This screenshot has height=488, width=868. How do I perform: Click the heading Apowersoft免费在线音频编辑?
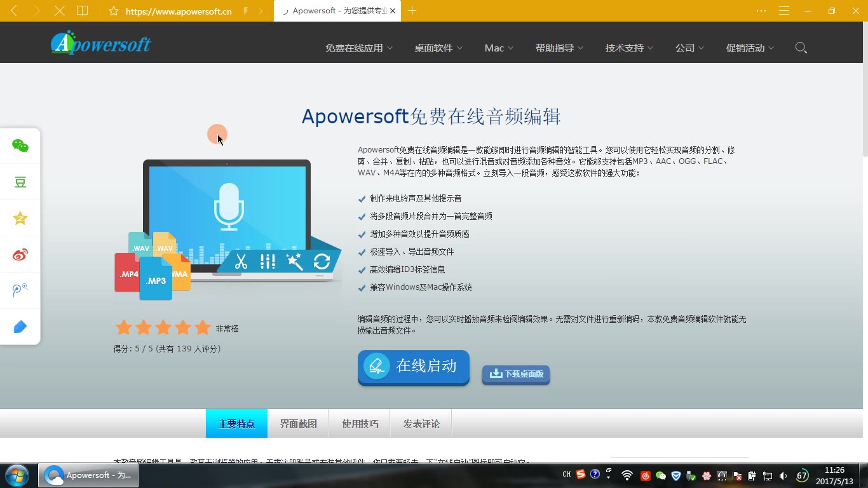click(x=431, y=116)
